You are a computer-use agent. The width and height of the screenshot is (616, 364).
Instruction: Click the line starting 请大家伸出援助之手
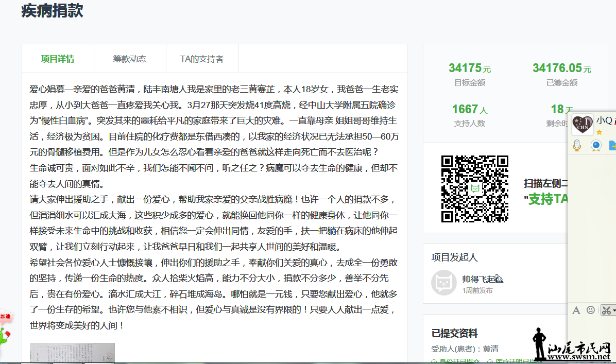click(213, 199)
